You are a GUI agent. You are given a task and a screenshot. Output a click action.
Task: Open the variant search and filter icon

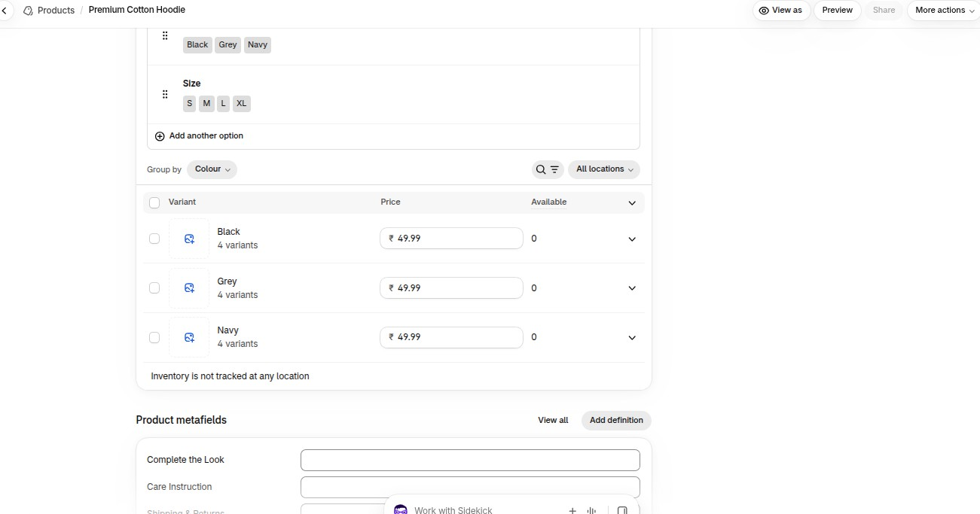pos(548,169)
